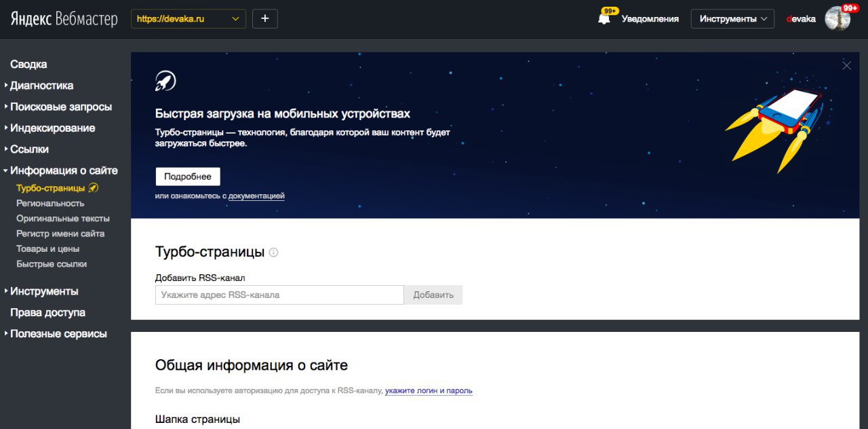Expand Полезные сервисы sidebar section

click(58, 333)
